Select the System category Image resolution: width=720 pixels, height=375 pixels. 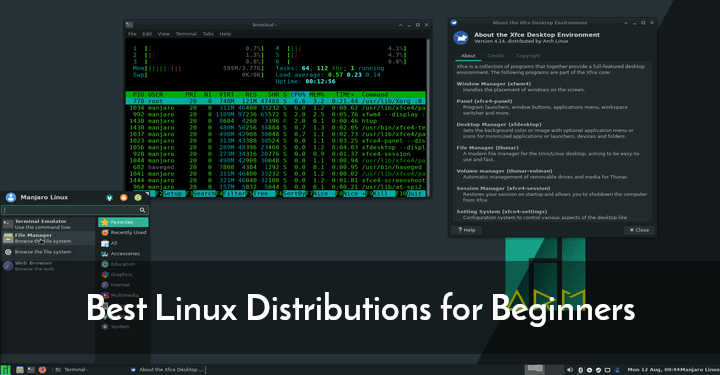[123, 327]
